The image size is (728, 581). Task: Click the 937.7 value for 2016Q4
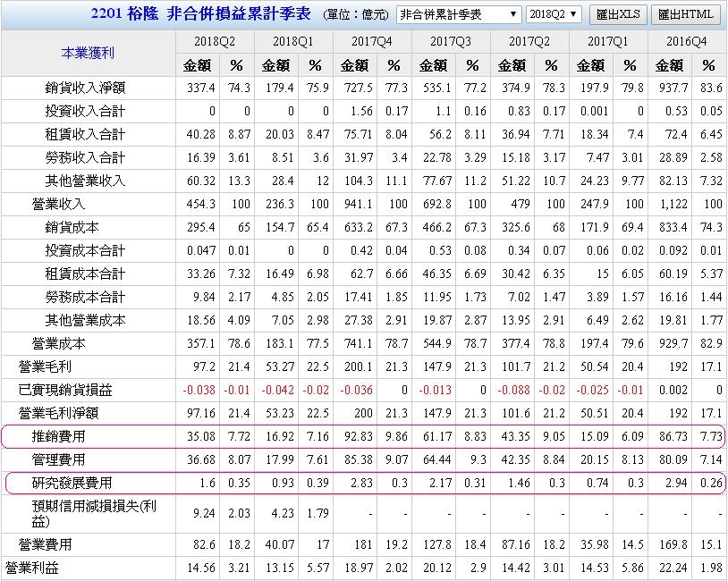point(673,88)
